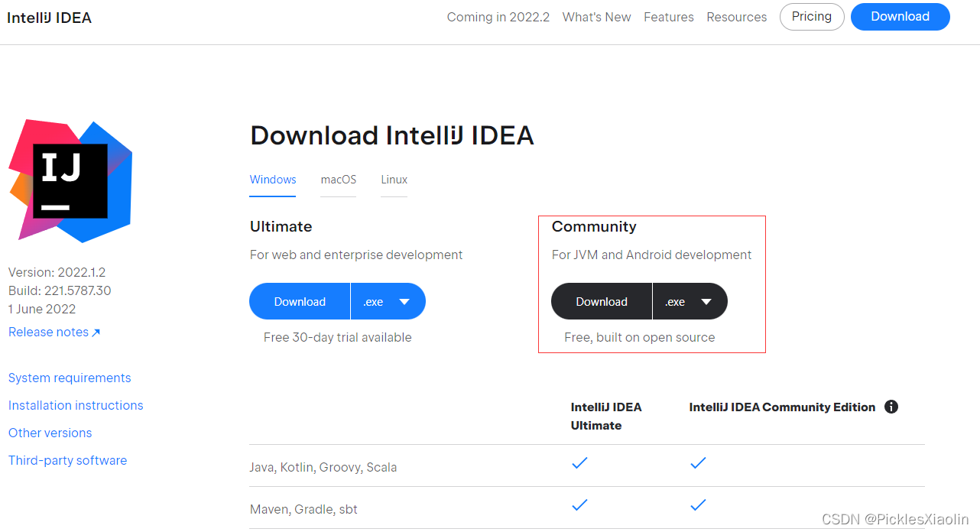Download the Community edition

pos(602,302)
